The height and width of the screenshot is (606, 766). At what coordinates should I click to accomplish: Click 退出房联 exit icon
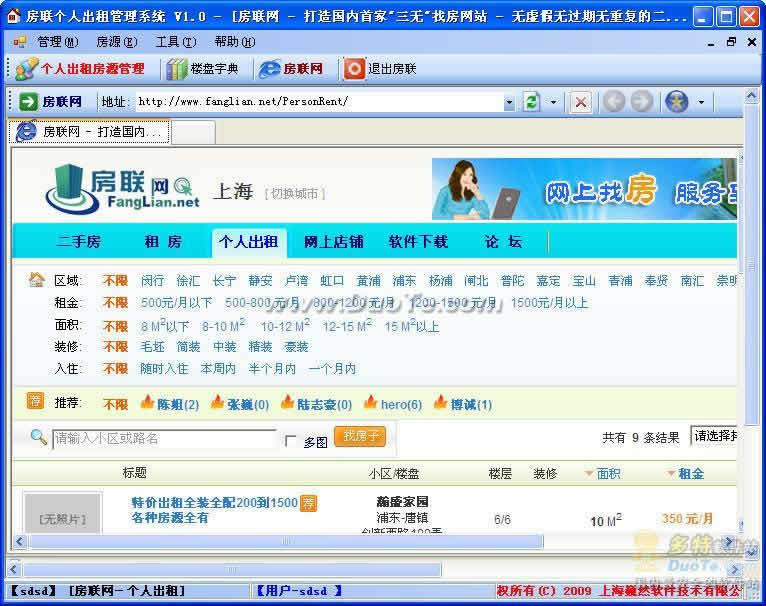[354, 69]
